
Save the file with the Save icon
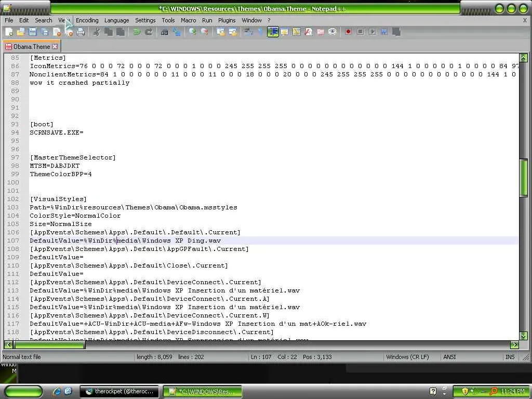click(x=33, y=32)
